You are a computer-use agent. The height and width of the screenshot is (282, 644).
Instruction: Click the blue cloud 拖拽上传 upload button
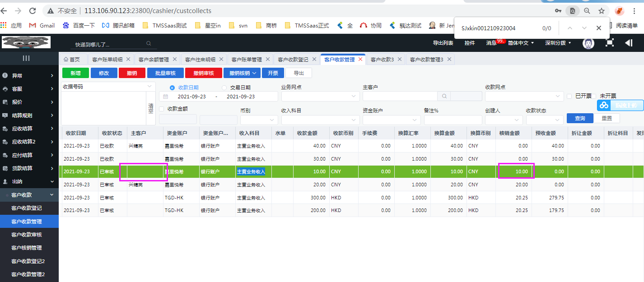(x=621, y=105)
